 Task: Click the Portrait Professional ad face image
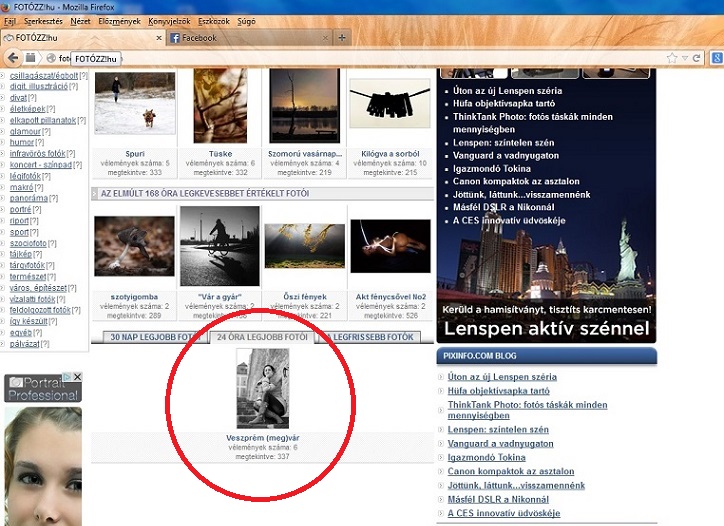pos(43,466)
